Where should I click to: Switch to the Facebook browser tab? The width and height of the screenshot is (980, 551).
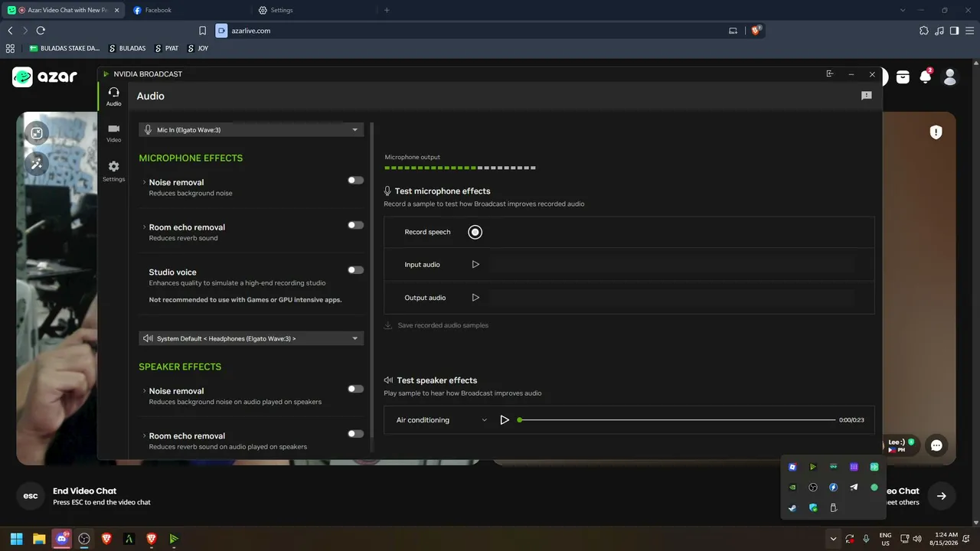click(187, 10)
